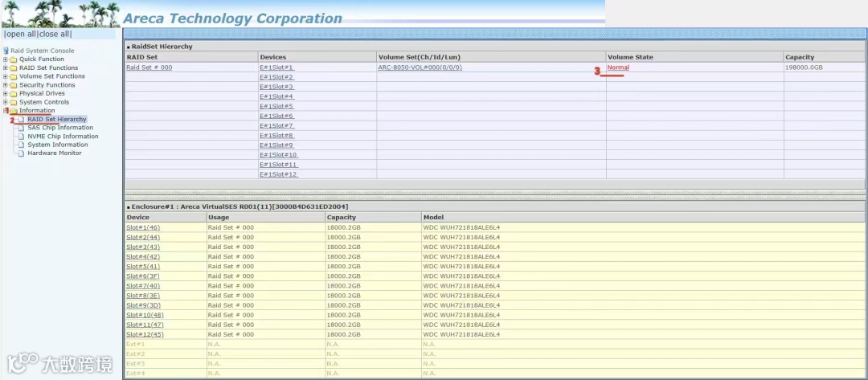Open System Information page
The image size is (868, 380).
click(58, 145)
